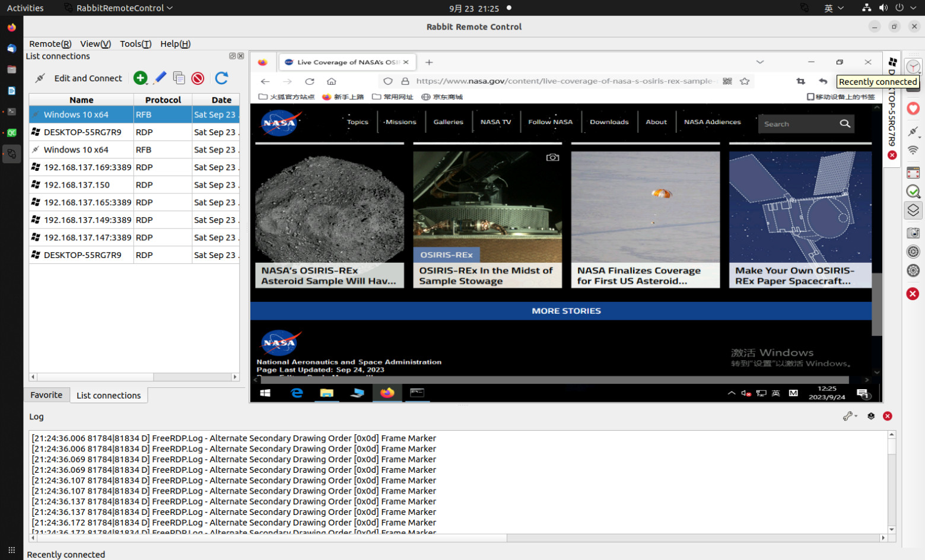This screenshot has width=925, height=560.
Task: Open the NASA Galleries link
Action: pos(449,122)
